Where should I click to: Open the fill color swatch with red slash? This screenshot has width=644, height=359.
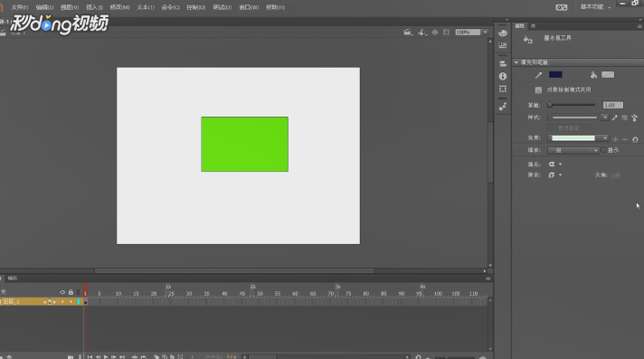pyautogui.click(x=608, y=75)
